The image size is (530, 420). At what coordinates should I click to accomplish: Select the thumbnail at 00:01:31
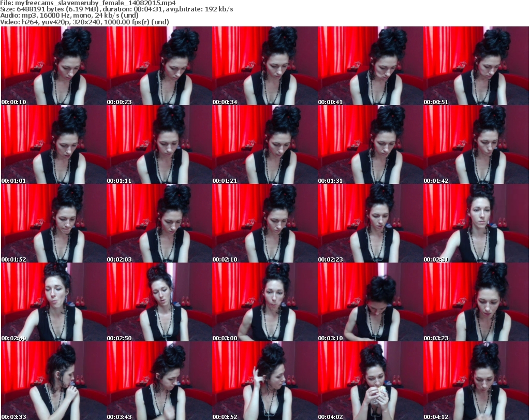(x=371, y=144)
